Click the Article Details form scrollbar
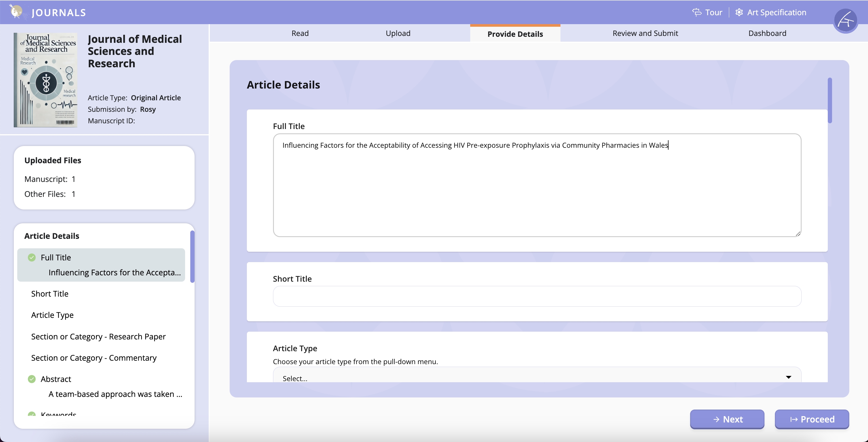Viewport: 868px width, 442px height. (829, 100)
